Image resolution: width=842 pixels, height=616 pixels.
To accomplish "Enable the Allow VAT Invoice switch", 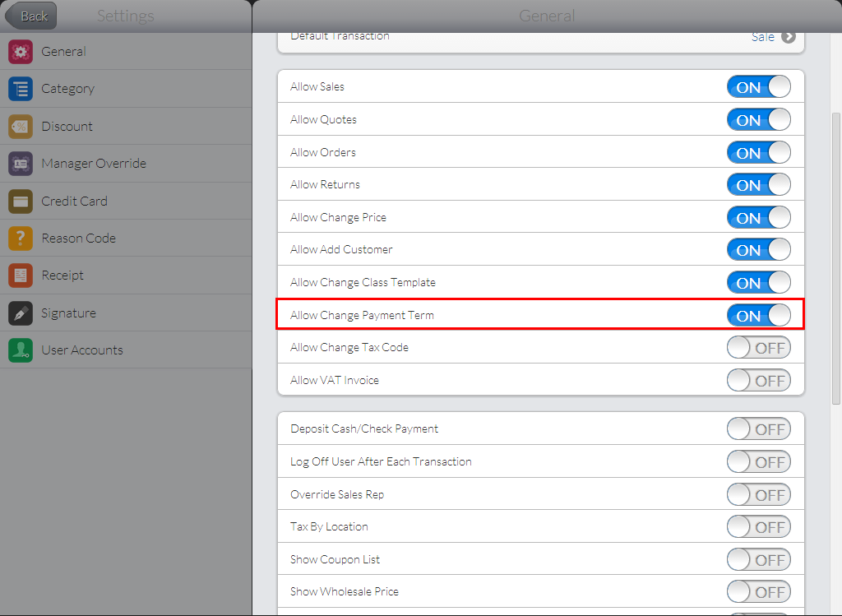I will tap(759, 380).
